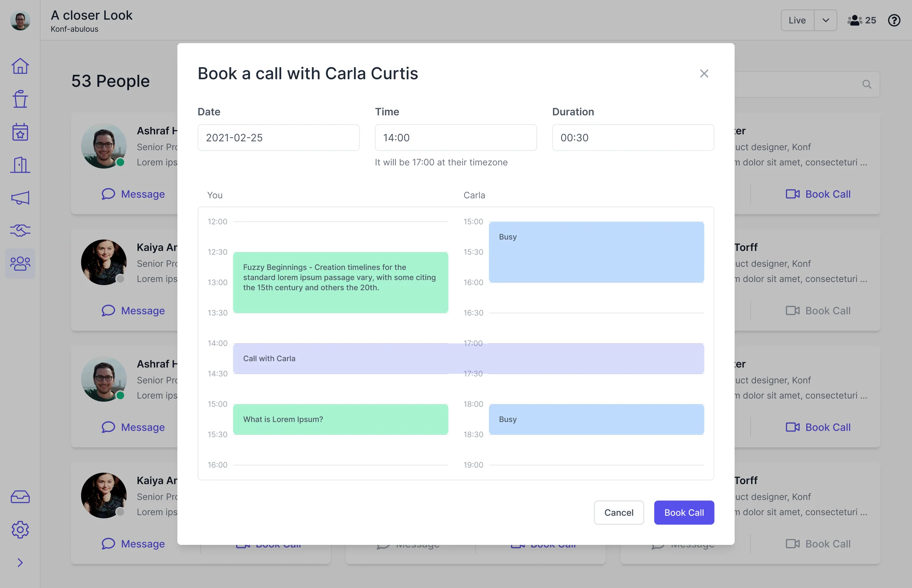912x588 pixels.
Task: Click the Cancel button
Action: [x=618, y=512]
